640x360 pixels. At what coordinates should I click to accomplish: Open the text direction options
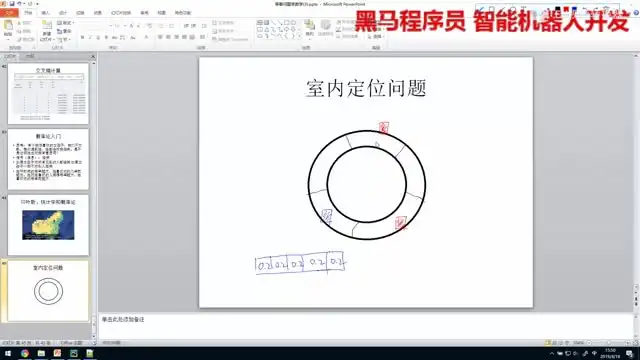pyautogui.click(x=223, y=23)
